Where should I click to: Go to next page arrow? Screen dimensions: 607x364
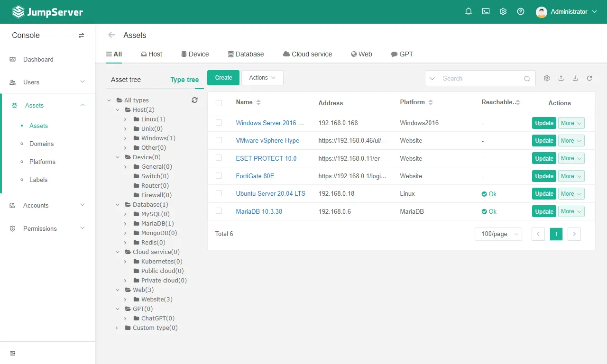point(574,234)
